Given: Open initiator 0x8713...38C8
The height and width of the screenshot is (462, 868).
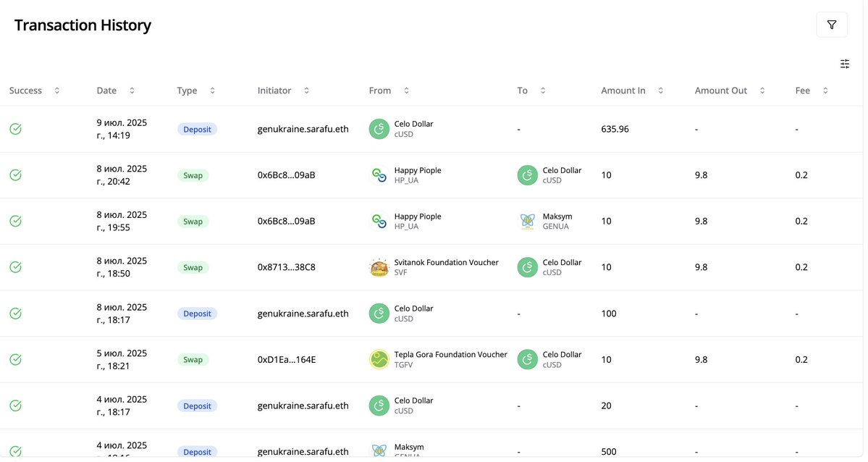Looking at the screenshot, I should (x=286, y=267).
